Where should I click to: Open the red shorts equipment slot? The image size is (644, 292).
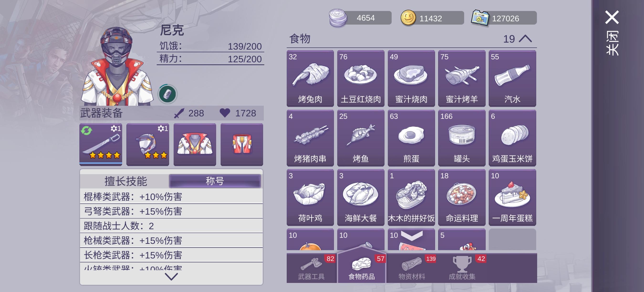(242, 145)
